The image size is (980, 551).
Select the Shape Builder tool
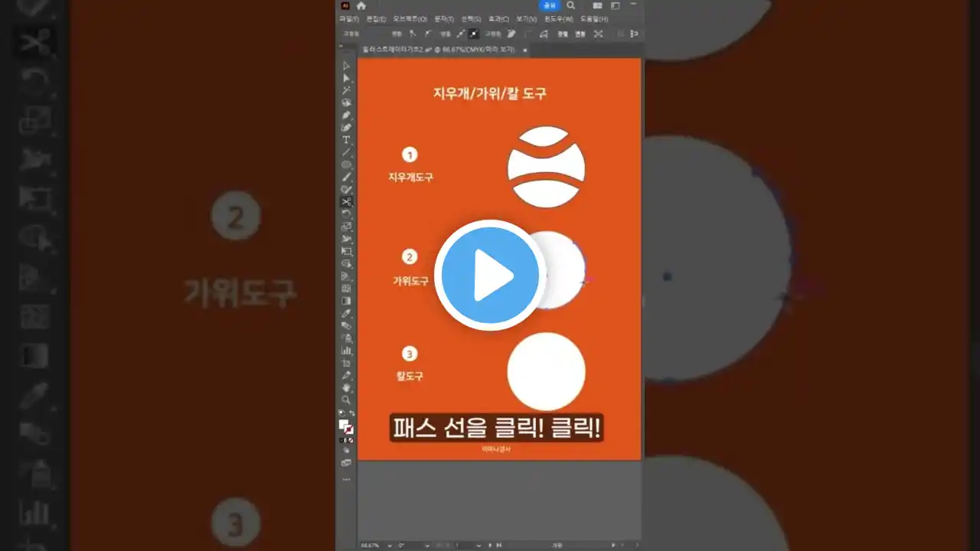click(347, 263)
